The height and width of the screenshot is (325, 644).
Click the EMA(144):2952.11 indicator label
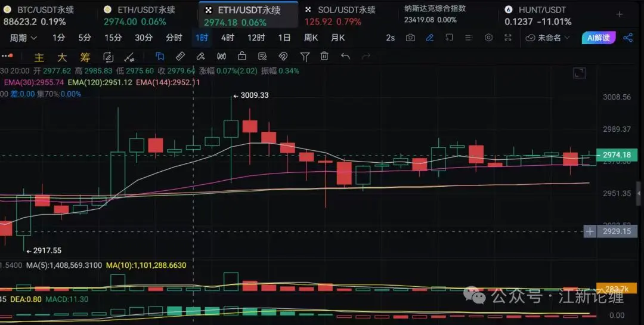click(x=168, y=82)
